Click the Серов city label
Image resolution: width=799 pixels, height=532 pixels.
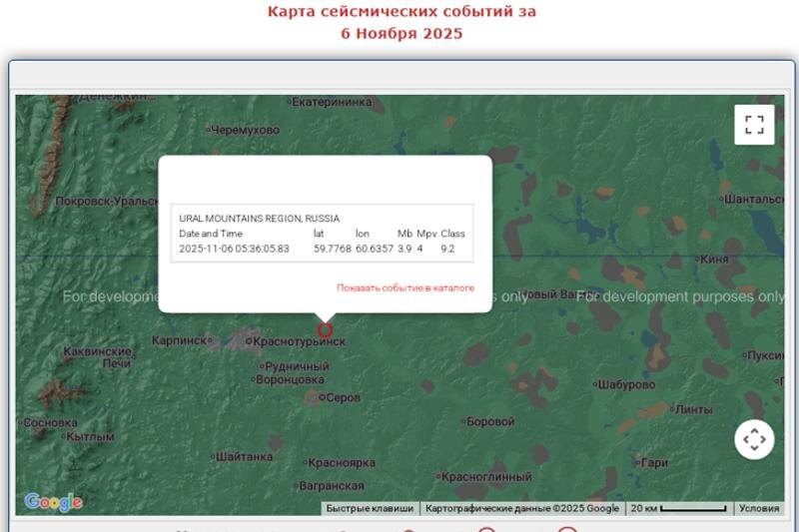343,397
